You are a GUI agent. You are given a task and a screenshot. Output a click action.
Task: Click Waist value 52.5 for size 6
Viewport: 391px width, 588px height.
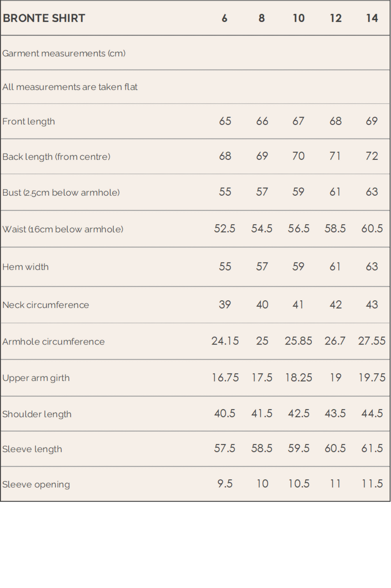[x=224, y=228]
